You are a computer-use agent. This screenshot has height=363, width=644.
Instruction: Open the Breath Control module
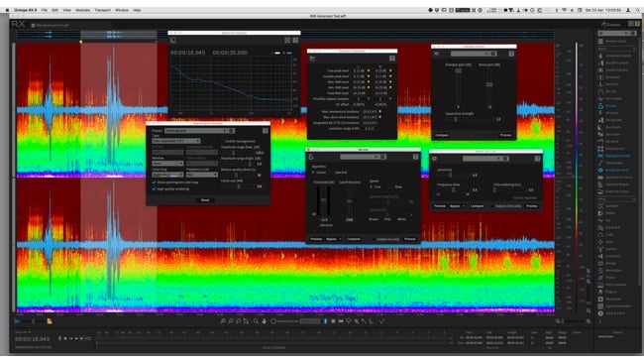point(614,62)
